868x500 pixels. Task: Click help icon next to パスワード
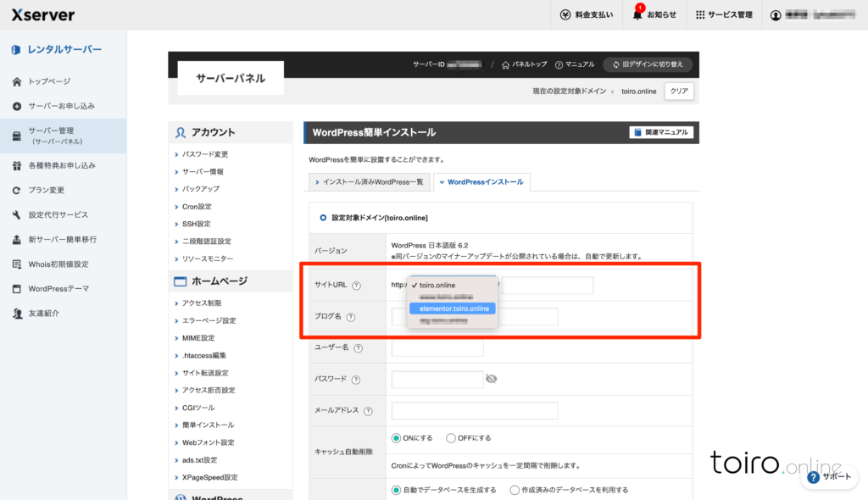click(356, 381)
